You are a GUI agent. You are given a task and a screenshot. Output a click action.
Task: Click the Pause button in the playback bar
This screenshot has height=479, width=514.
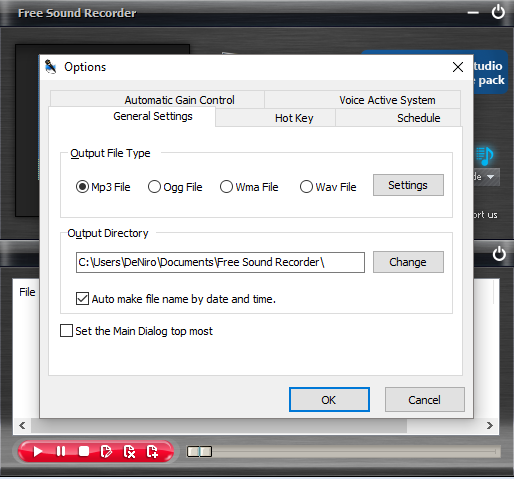point(61,452)
